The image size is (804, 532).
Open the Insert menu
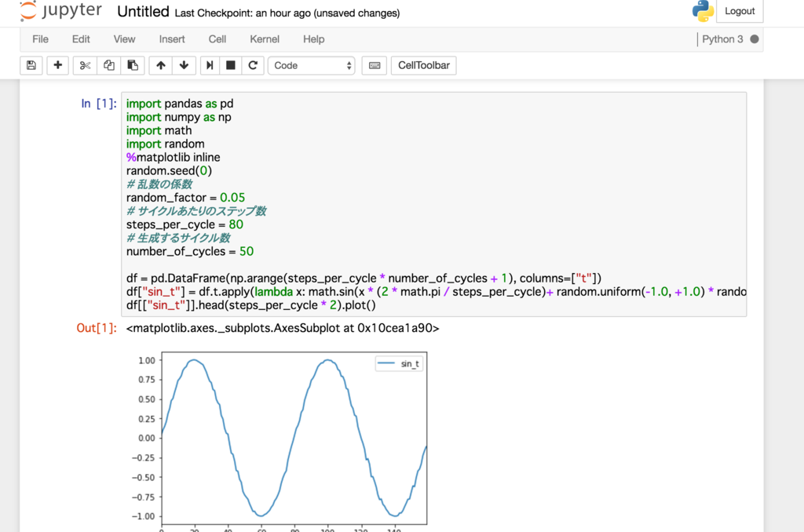(x=172, y=39)
